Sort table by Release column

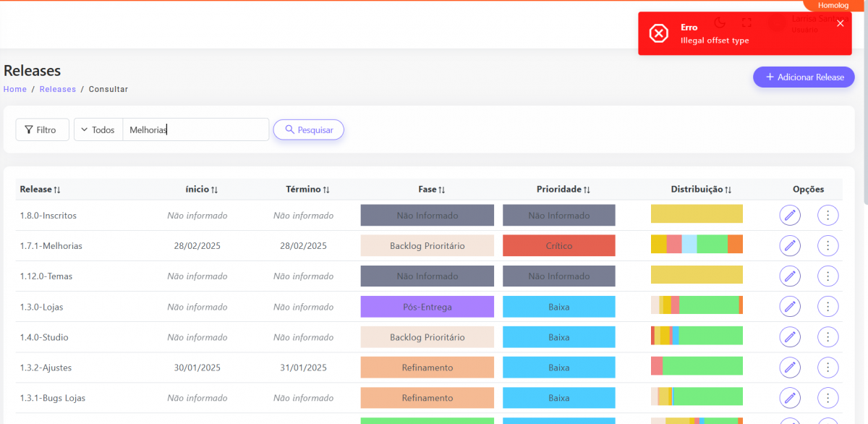click(x=40, y=190)
